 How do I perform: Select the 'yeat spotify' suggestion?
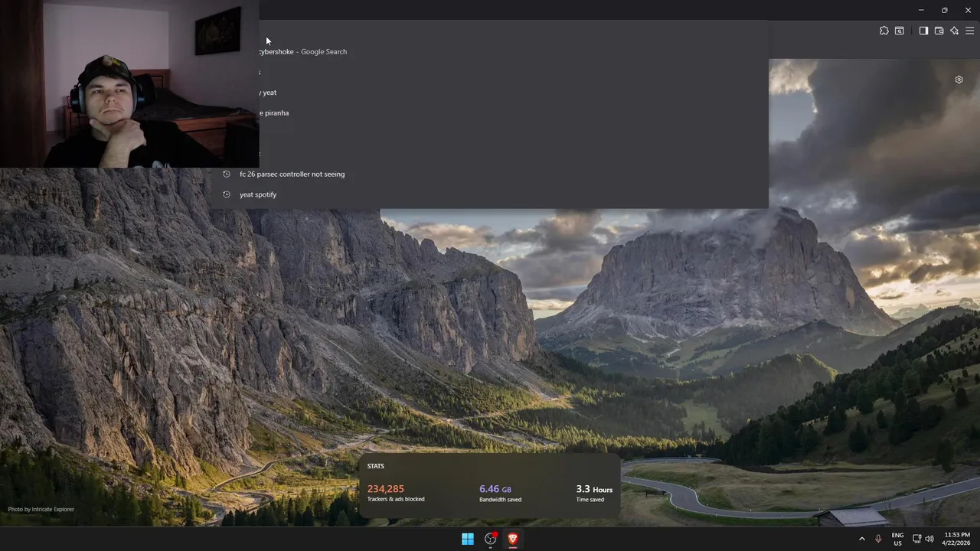[490, 194]
